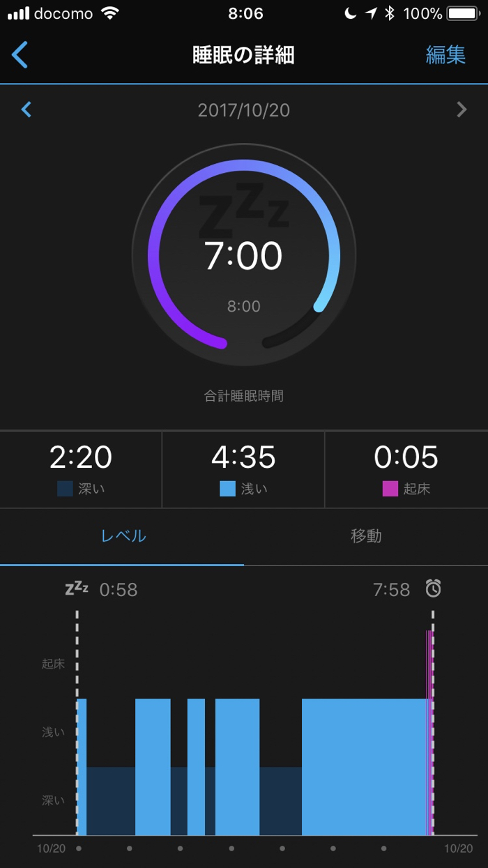
Task: Tap the 0:58 bedtime label
Action: [x=119, y=590]
